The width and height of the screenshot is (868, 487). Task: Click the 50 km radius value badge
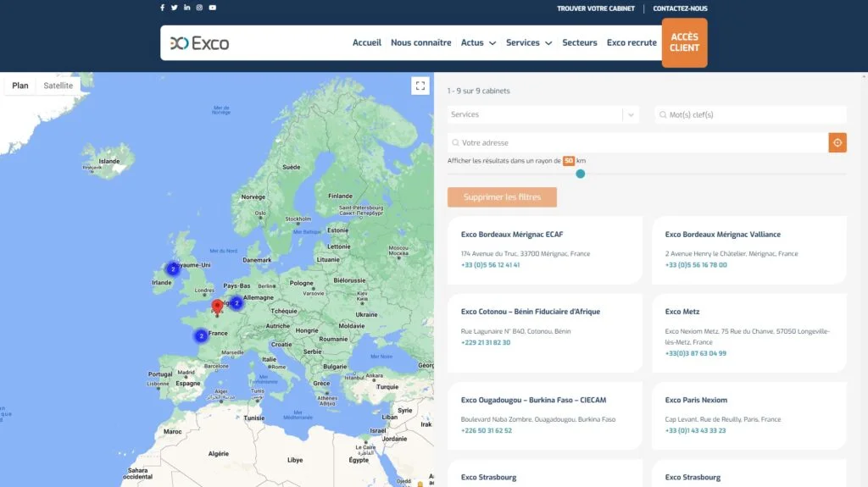[x=569, y=161]
